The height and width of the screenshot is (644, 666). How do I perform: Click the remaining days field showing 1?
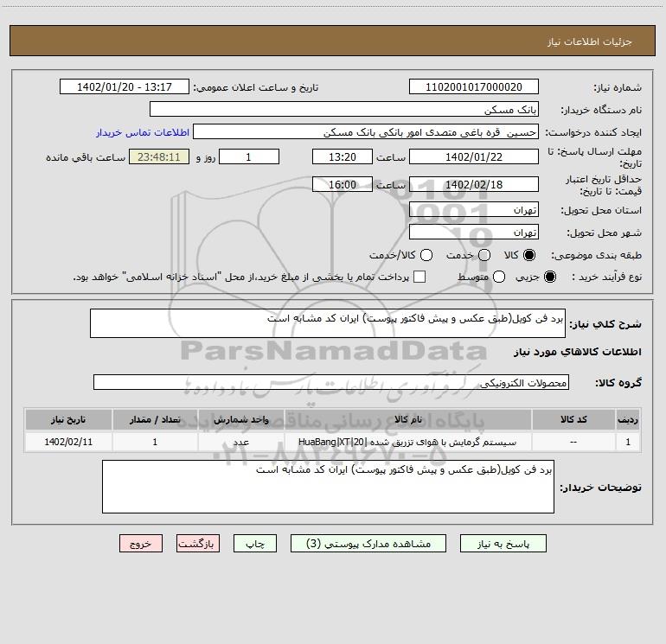pyautogui.click(x=249, y=156)
